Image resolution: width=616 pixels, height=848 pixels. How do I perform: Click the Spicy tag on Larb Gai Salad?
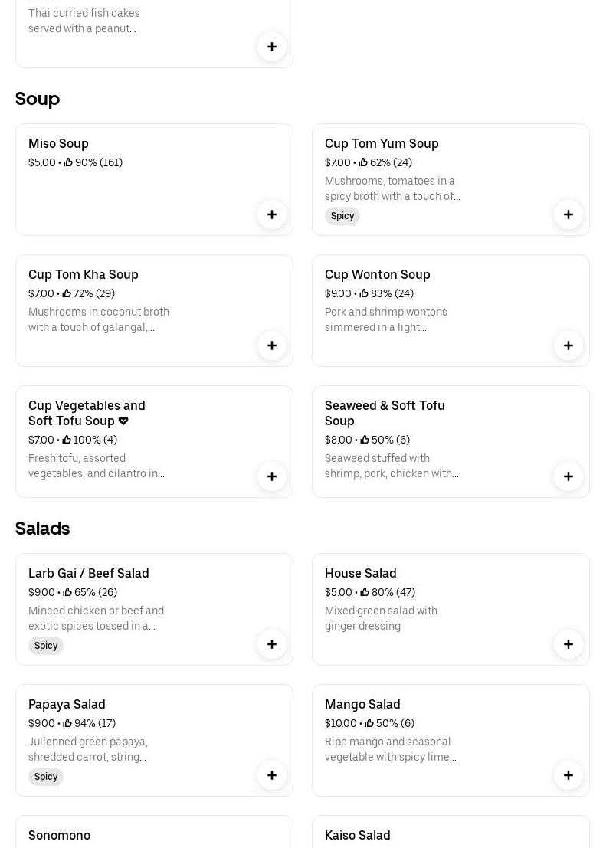(46, 646)
